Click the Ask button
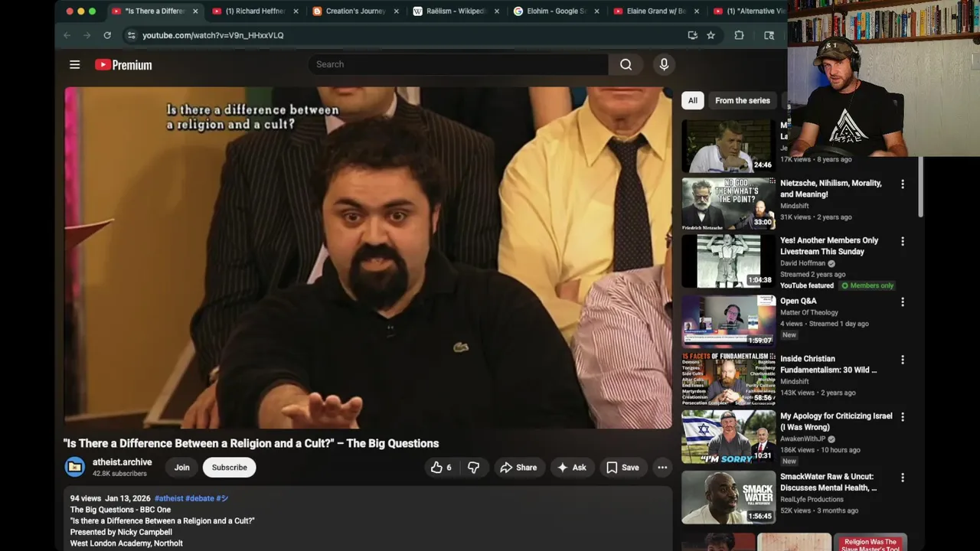The image size is (980, 551). coord(571,468)
